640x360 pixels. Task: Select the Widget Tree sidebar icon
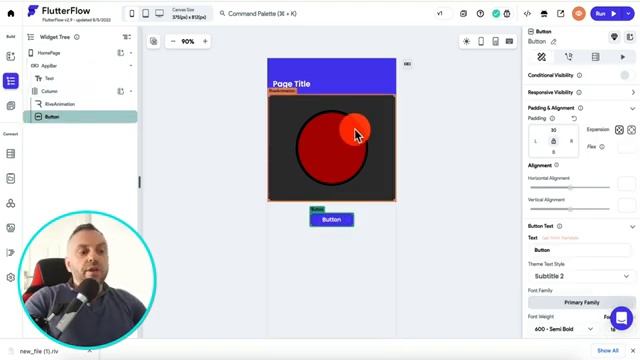point(11,81)
